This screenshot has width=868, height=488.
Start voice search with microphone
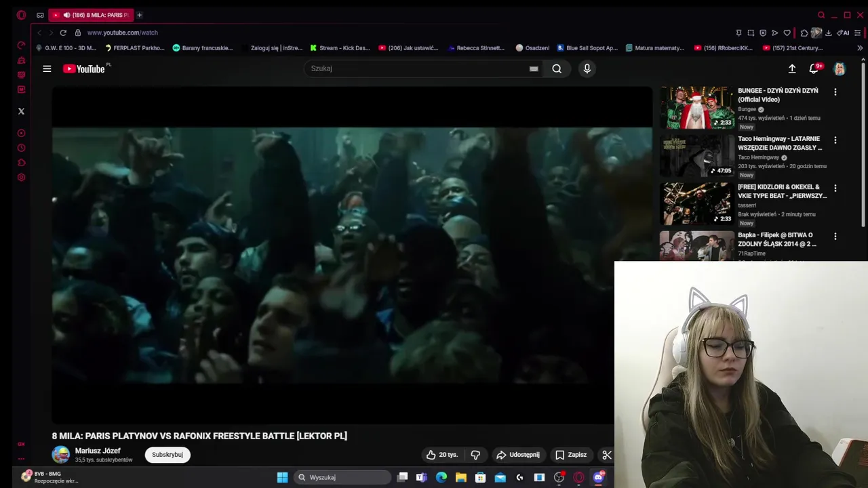coord(587,68)
